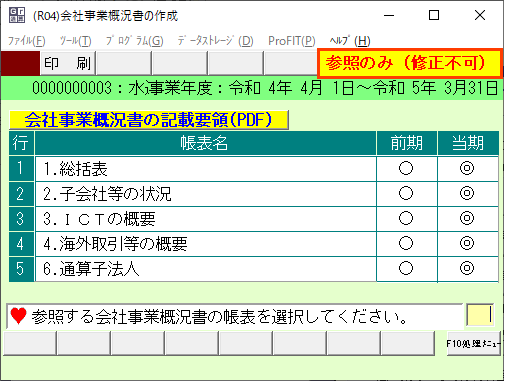
Task: Click the 当期 column header
Action: [468, 143]
